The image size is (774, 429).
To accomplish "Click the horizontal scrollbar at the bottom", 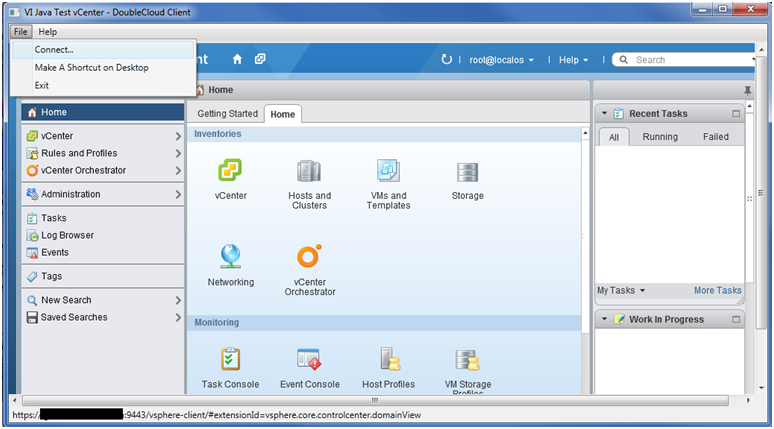I will click(x=375, y=400).
